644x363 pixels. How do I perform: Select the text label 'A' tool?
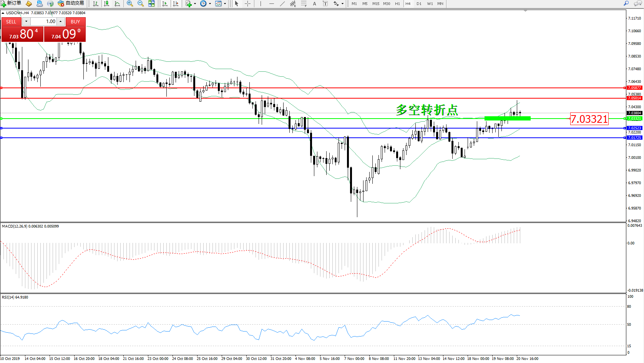[x=314, y=3]
